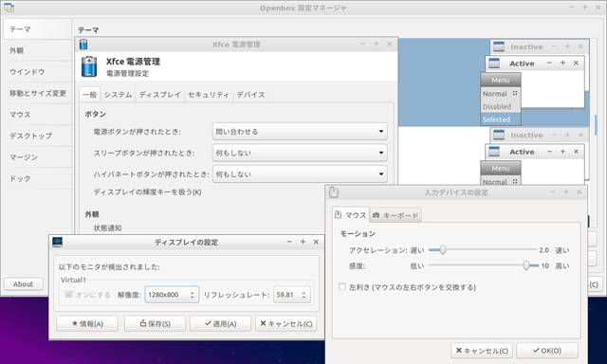Screen dimensions: 607x364
Task: Click the Selected item in upper theme preview
Action: pyautogui.click(x=501, y=119)
